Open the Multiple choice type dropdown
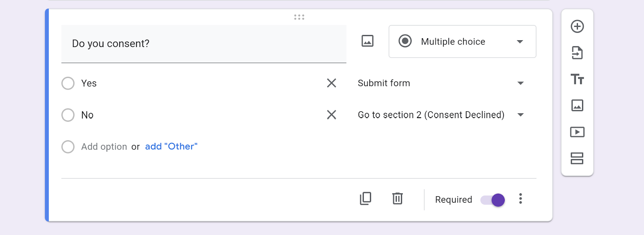Screen dimensions: 644x235 click(462, 42)
